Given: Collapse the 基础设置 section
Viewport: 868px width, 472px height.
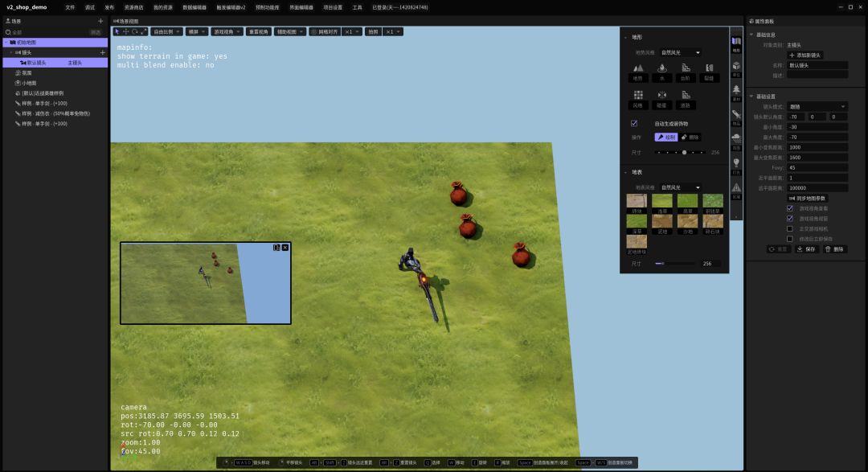Looking at the screenshot, I should pos(751,96).
